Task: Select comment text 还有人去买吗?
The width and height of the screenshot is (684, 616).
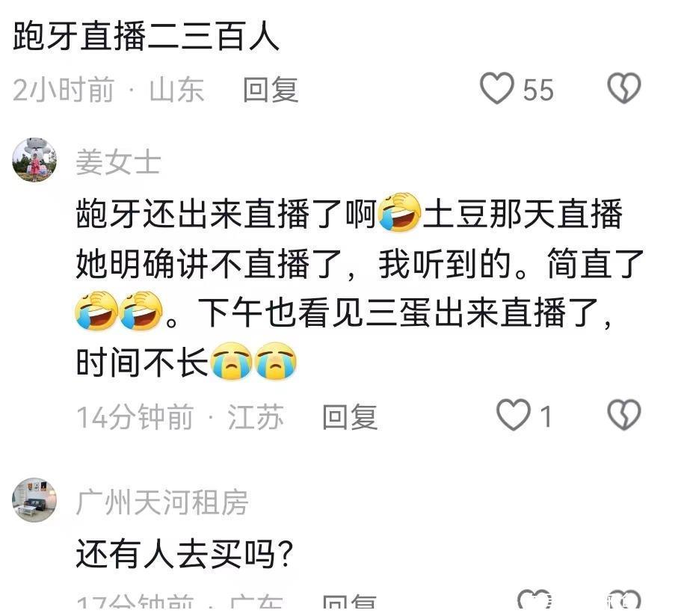Action: [x=184, y=554]
